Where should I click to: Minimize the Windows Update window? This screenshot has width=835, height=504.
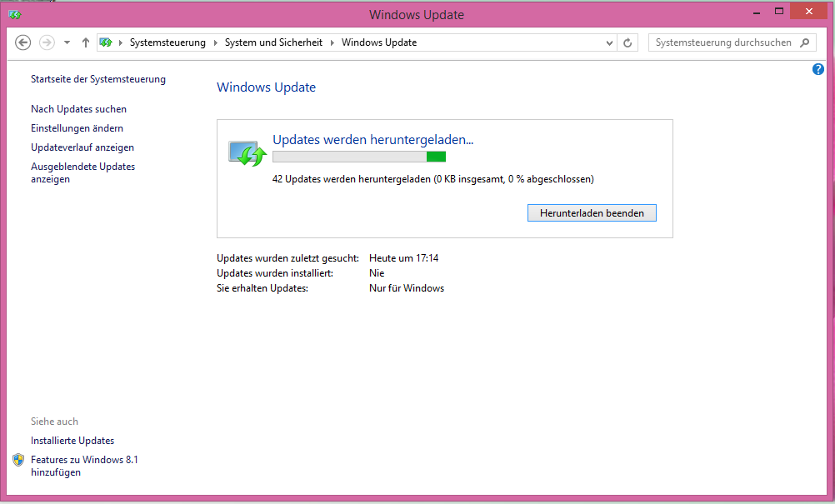point(756,12)
